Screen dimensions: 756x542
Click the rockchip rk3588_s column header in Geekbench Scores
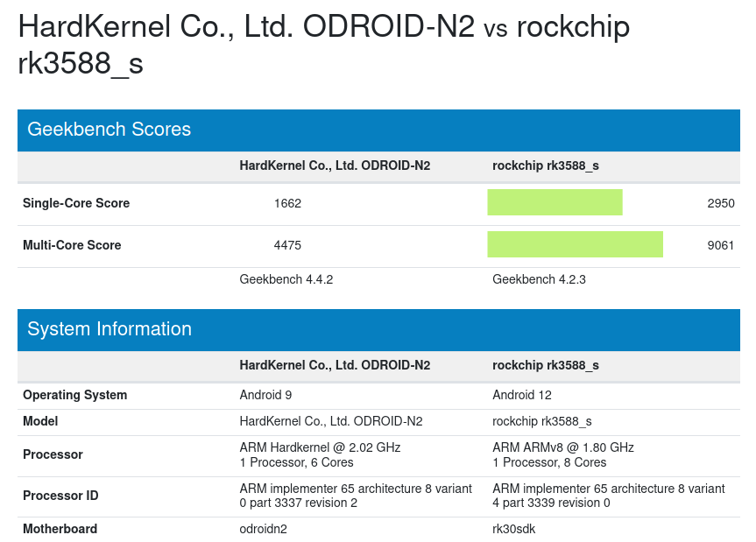[x=545, y=165]
